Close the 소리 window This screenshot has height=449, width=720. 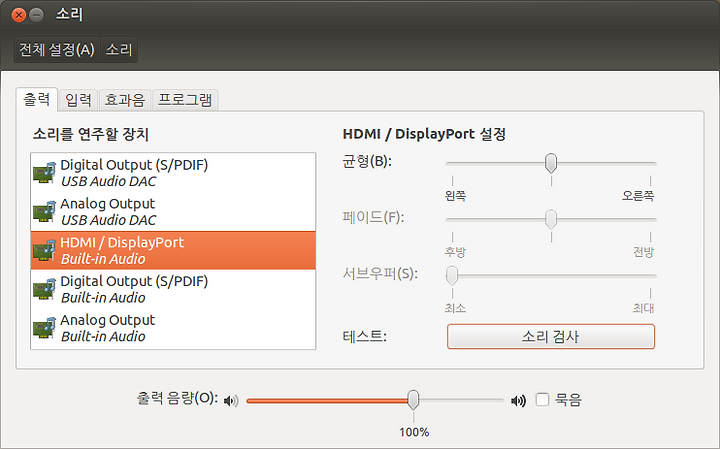coord(19,15)
